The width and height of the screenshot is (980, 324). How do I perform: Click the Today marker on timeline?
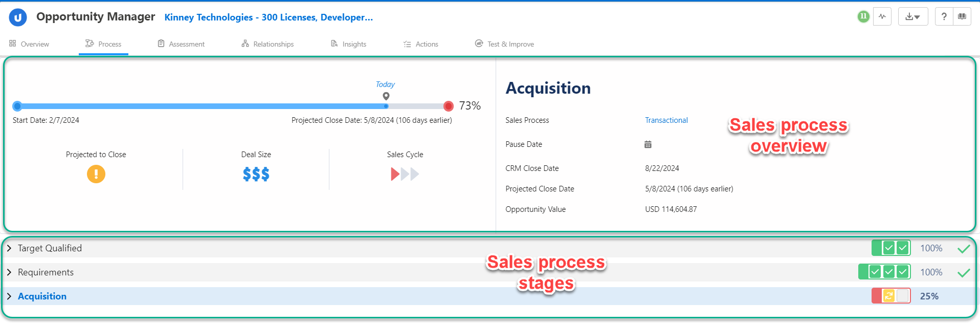click(386, 96)
